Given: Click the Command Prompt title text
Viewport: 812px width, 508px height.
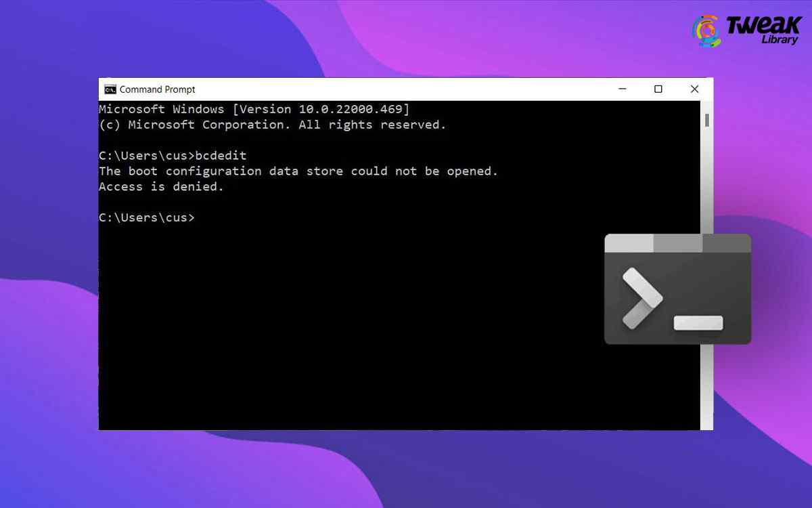Looking at the screenshot, I should [x=158, y=89].
